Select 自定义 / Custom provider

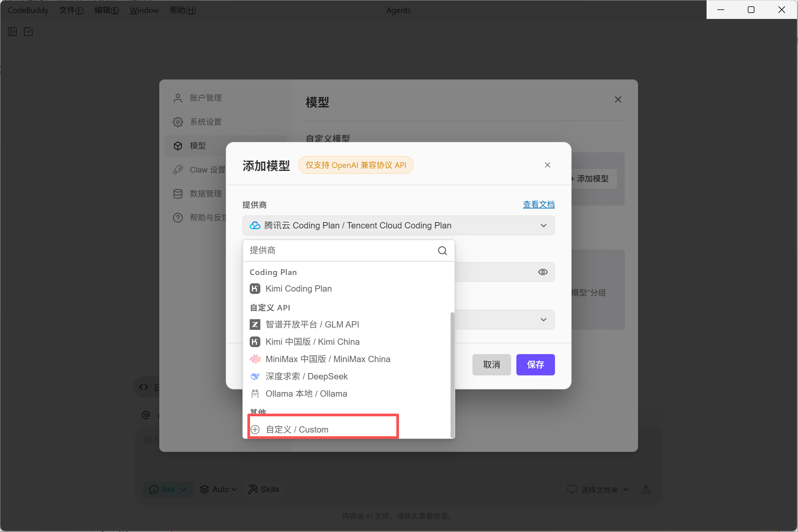[347, 430]
